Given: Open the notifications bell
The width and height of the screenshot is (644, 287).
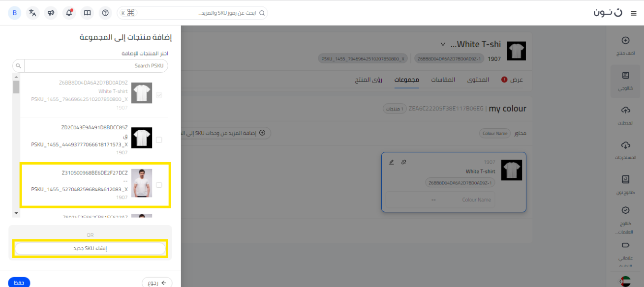Looking at the screenshot, I should click(69, 13).
